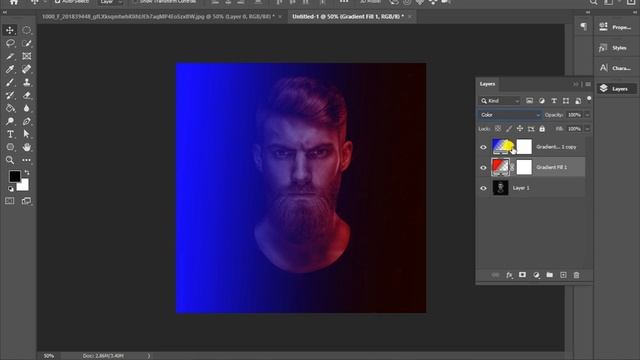Add a layer mask
Viewport: 640px width, 360px height.
pyautogui.click(x=522, y=275)
